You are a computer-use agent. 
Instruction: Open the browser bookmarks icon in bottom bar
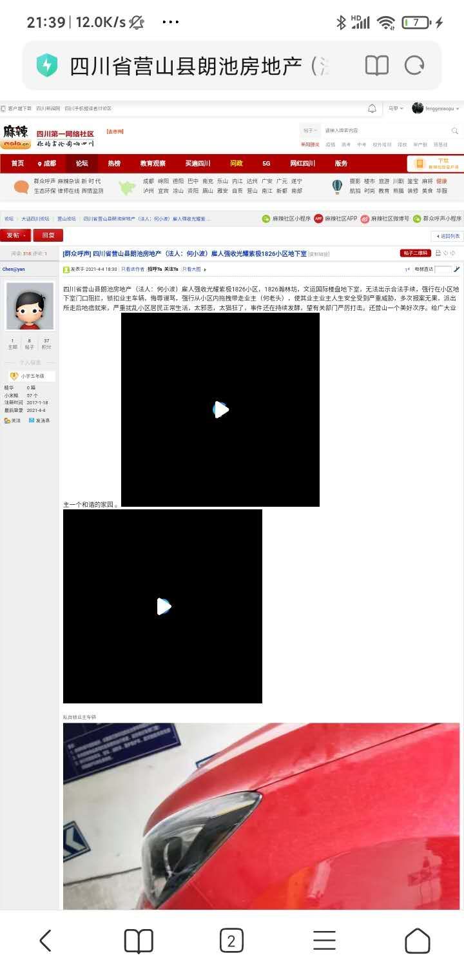click(x=139, y=941)
